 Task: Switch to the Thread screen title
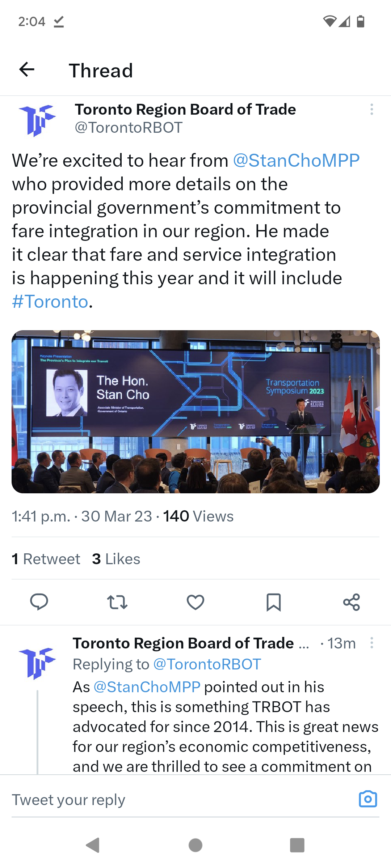101,70
